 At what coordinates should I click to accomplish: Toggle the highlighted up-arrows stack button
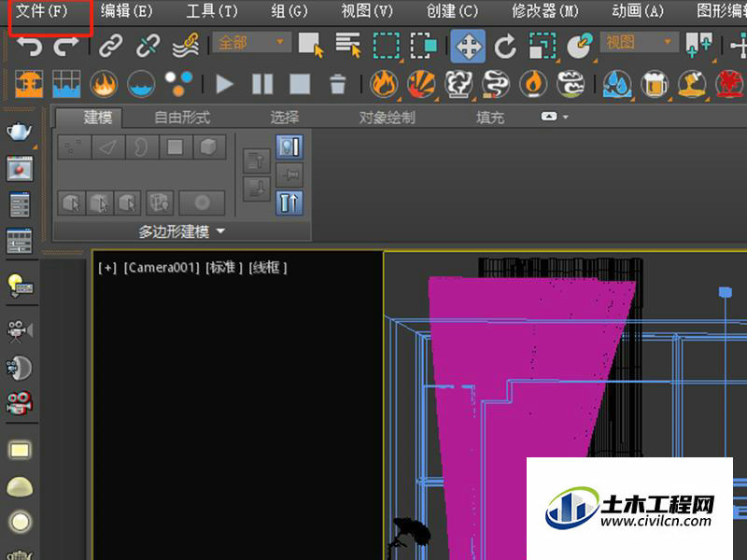(289, 203)
